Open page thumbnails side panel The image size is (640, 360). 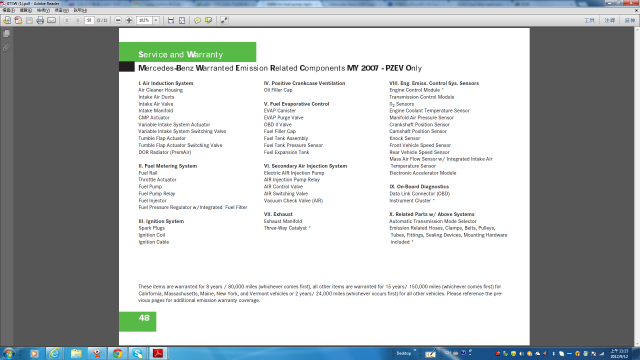pos(6,34)
